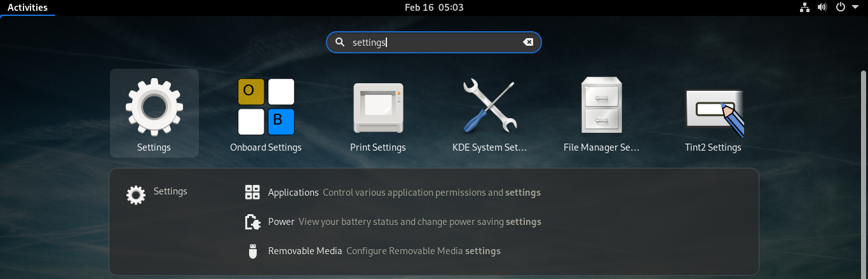Open the Settings gear app icon
868x279 pixels.
coord(154,107)
